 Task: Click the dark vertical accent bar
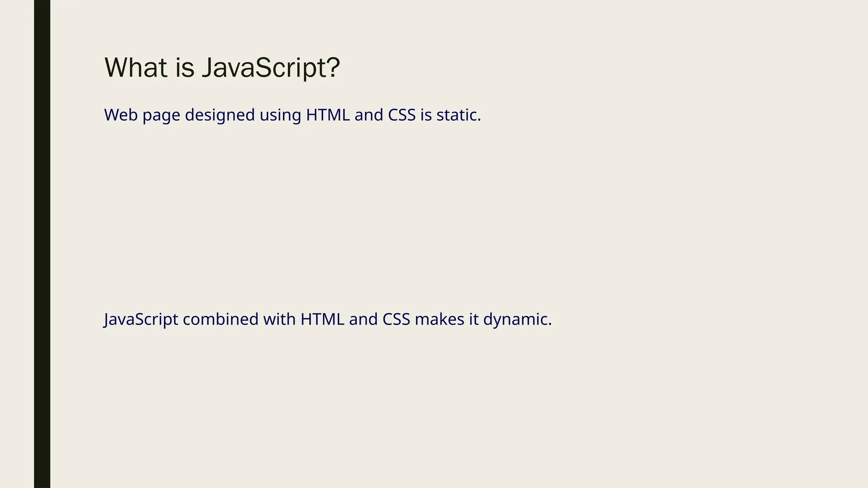coord(42,244)
